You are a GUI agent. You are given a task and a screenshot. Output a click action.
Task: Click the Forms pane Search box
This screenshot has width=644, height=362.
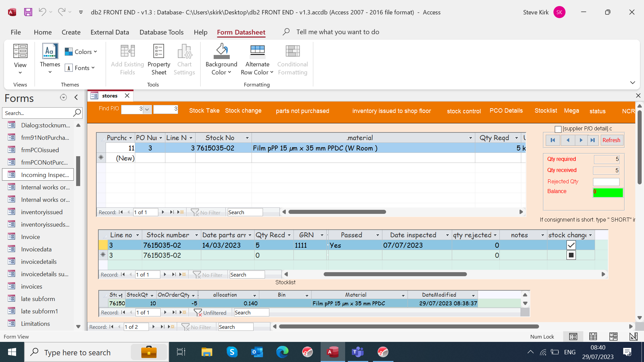coord(38,113)
